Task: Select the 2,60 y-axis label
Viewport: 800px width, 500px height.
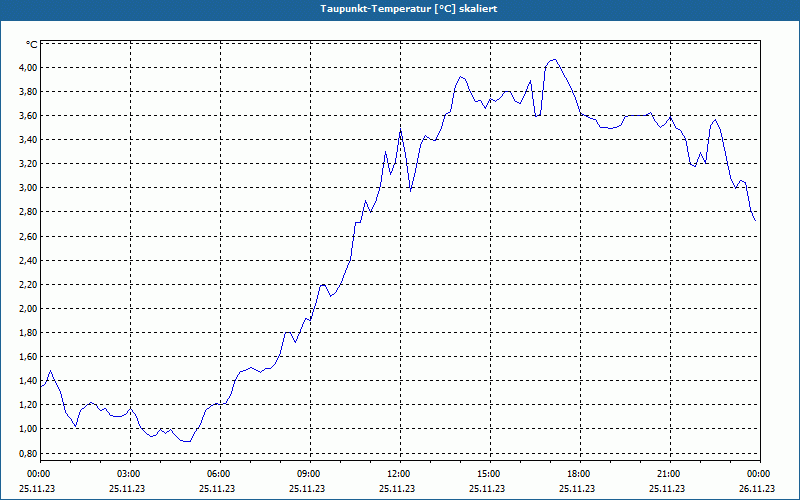Action: point(28,236)
